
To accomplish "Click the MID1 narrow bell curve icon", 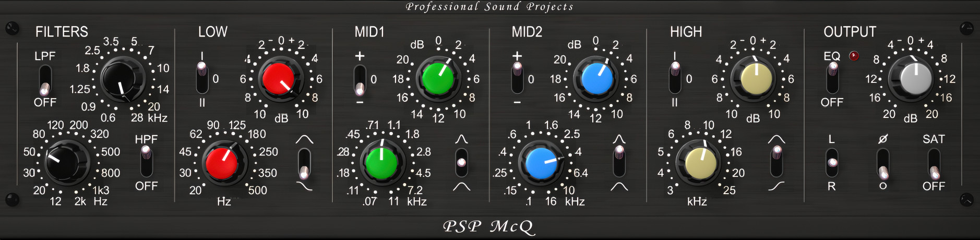I will click(x=461, y=139).
